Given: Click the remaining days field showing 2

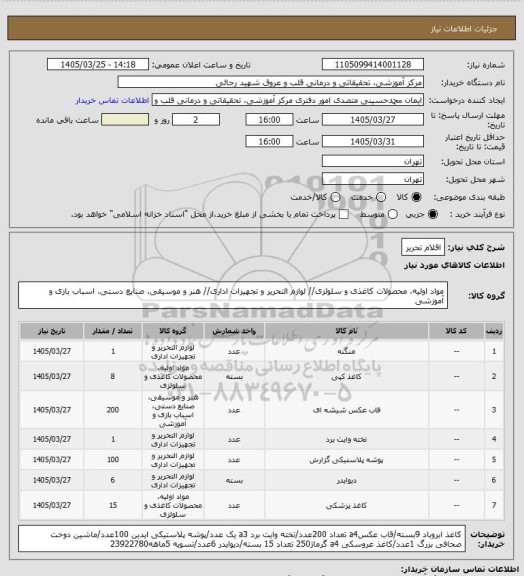Looking at the screenshot, I should point(196,120).
